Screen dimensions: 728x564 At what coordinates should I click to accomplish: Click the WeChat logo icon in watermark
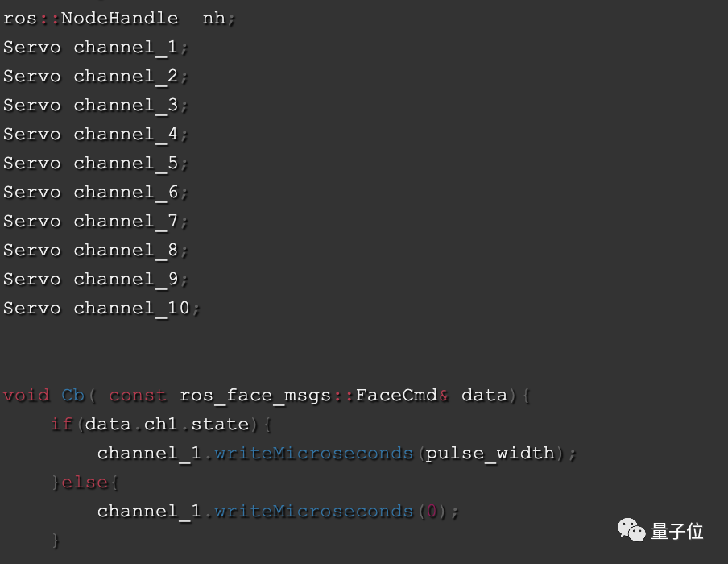point(631,530)
